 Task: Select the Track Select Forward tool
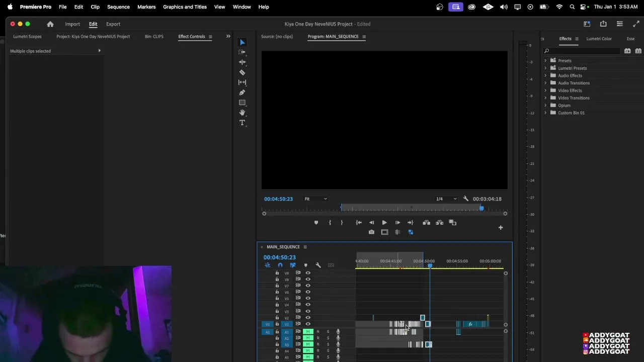(242, 52)
